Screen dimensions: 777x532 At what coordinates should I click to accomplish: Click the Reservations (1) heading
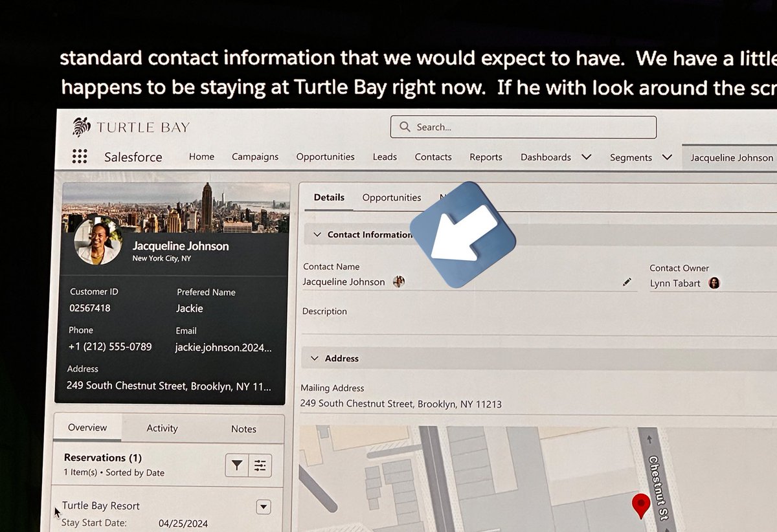point(103,458)
